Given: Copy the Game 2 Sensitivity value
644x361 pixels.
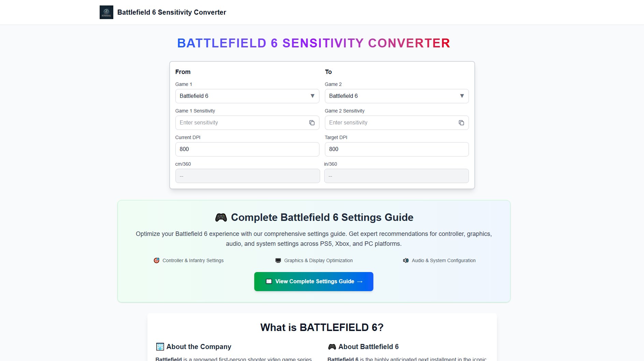Looking at the screenshot, I should pos(461,123).
